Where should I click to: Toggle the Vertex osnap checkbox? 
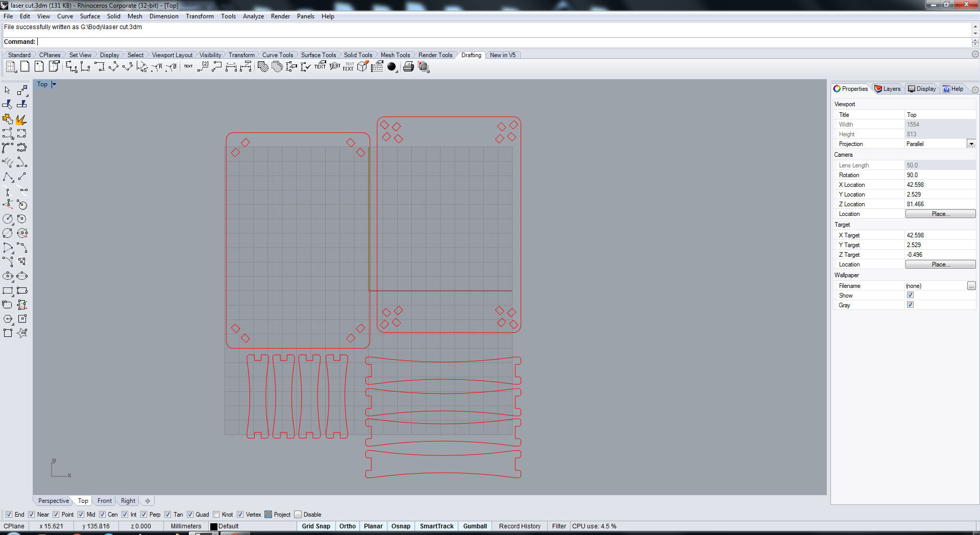click(x=240, y=514)
